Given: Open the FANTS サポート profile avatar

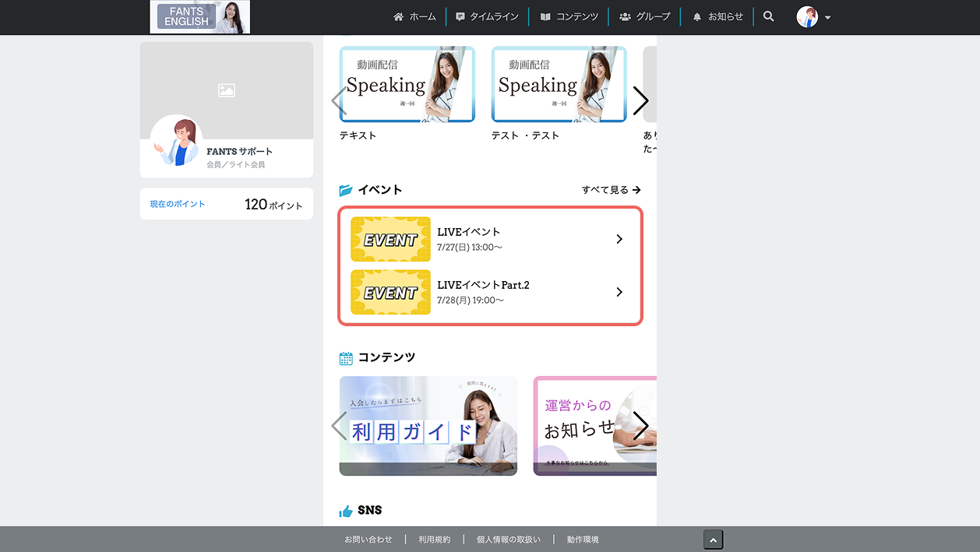Looking at the screenshot, I should tap(177, 141).
